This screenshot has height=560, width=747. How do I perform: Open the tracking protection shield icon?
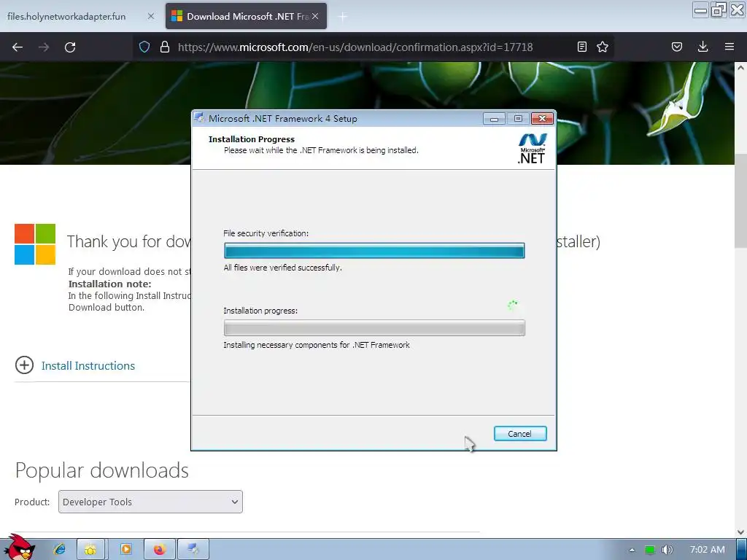coord(144,47)
